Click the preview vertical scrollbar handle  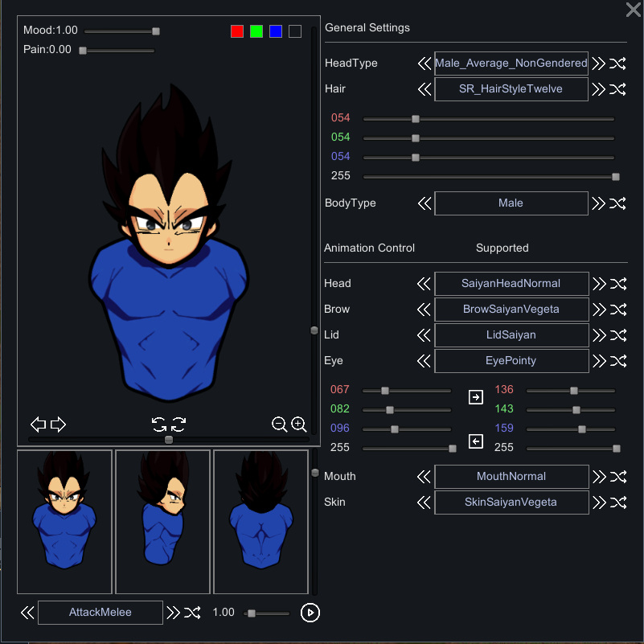[x=314, y=330]
